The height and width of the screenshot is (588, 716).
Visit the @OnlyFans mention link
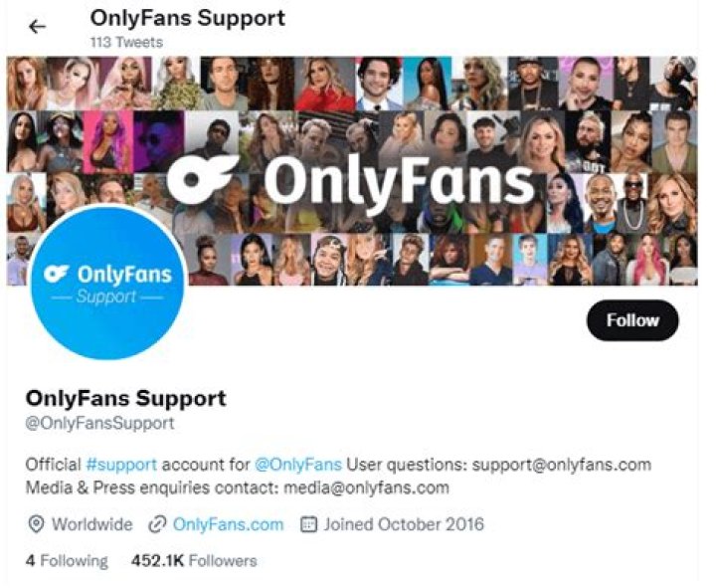[297, 465]
